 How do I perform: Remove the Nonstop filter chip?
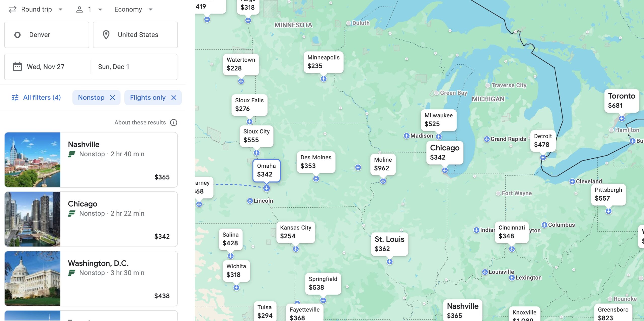coord(112,98)
